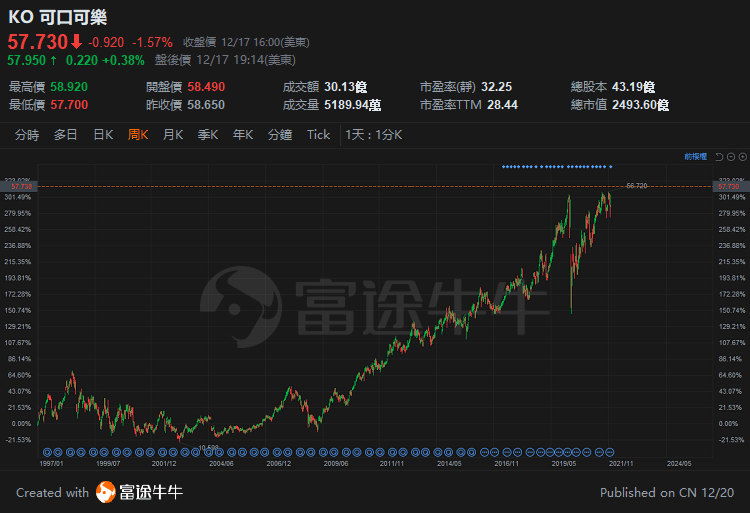Image resolution: width=750 pixels, height=513 pixels.
Task: Click the percent change -1.57%
Action: click(x=152, y=43)
